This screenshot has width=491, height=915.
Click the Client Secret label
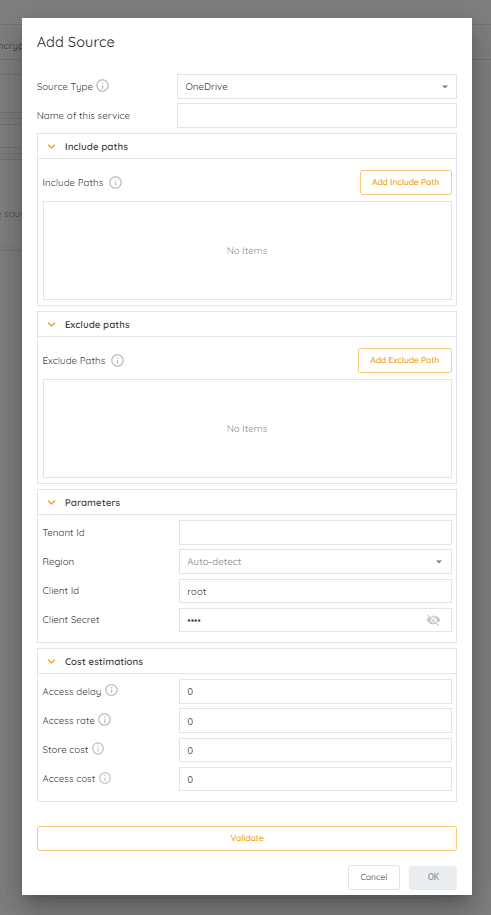[x=71, y=620]
